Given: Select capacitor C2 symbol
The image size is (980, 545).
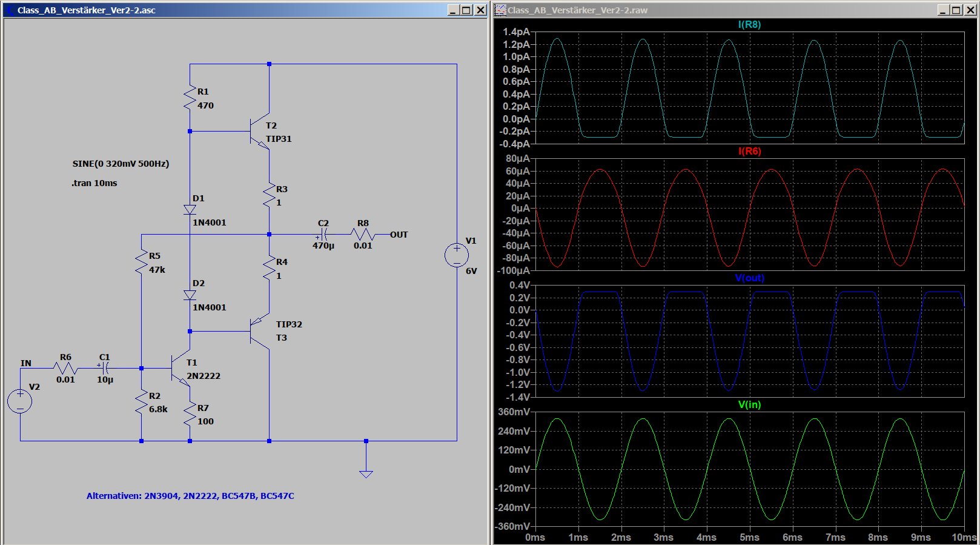Looking at the screenshot, I should click(323, 234).
